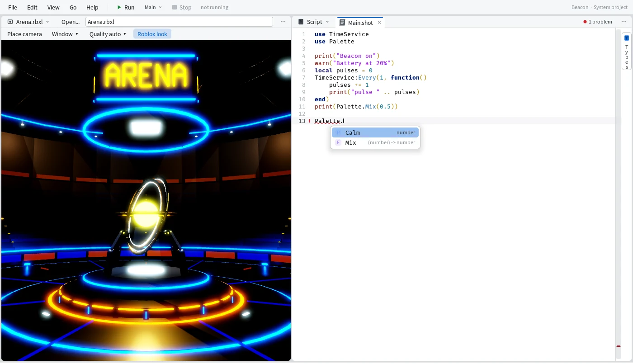Image resolution: width=633 pixels, height=364 pixels.
Task: Close the Main.shot tab
Action: (379, 22)
